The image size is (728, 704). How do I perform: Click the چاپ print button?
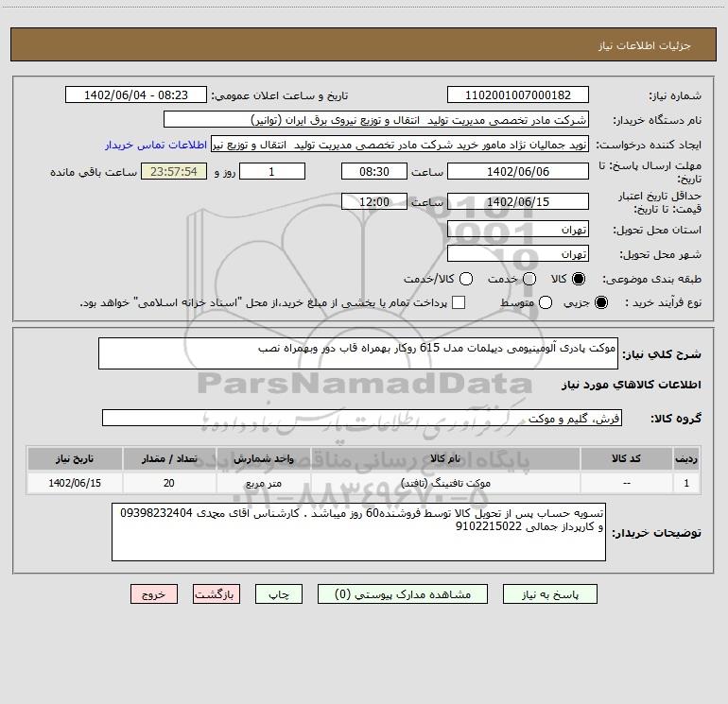(279, 594)
